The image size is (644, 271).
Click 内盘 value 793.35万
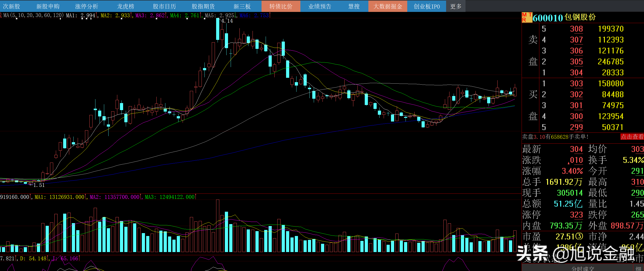[x=566, y=226]
